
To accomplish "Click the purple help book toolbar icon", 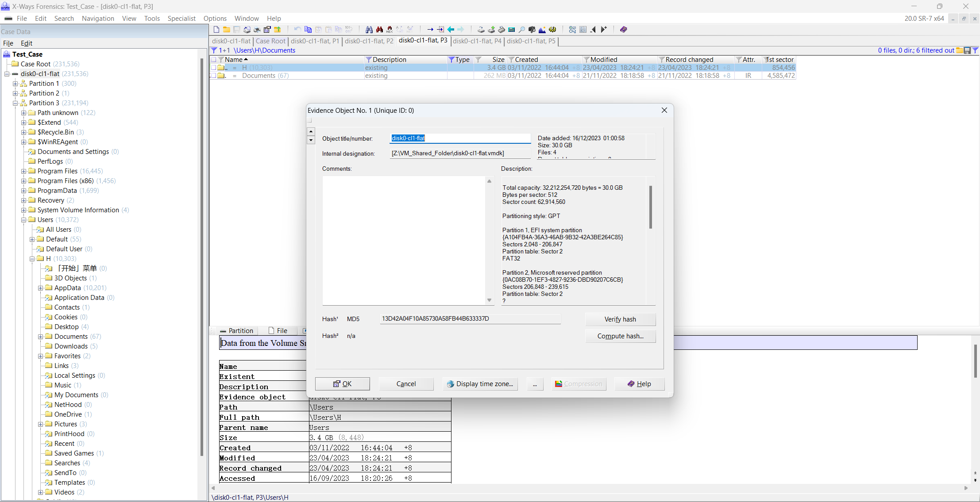I will (x=624, y=30).
